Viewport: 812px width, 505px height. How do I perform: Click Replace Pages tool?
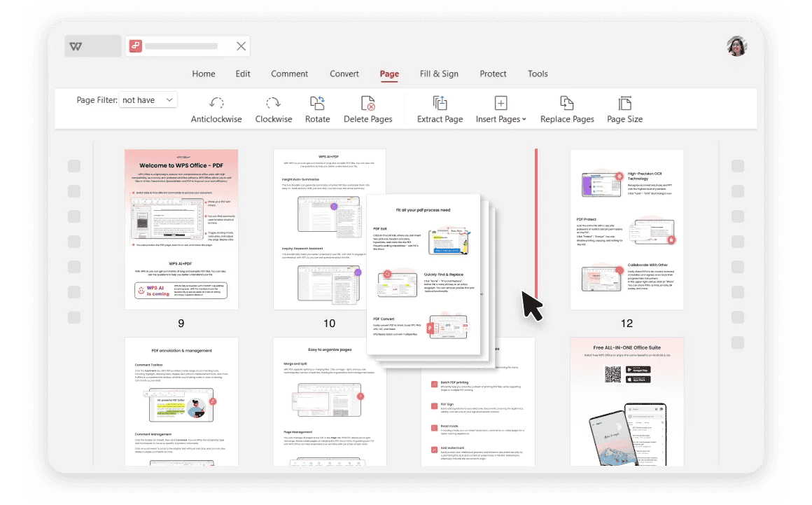(x=567, y=110)
